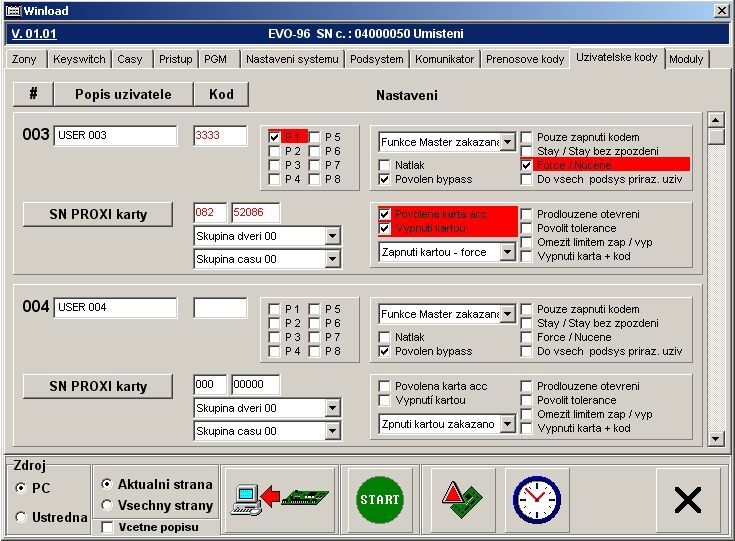Click the black X cancel button
735x541 pixels.
687,499
